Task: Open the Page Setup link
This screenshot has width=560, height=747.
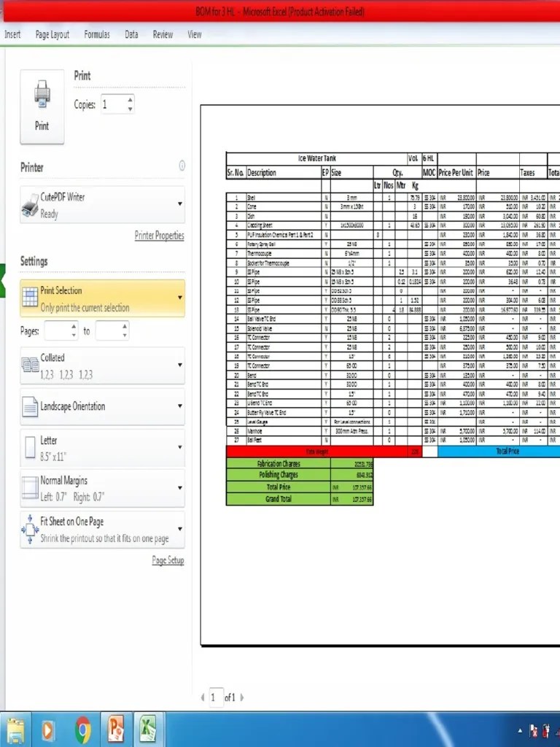Action: pos(168,560)
